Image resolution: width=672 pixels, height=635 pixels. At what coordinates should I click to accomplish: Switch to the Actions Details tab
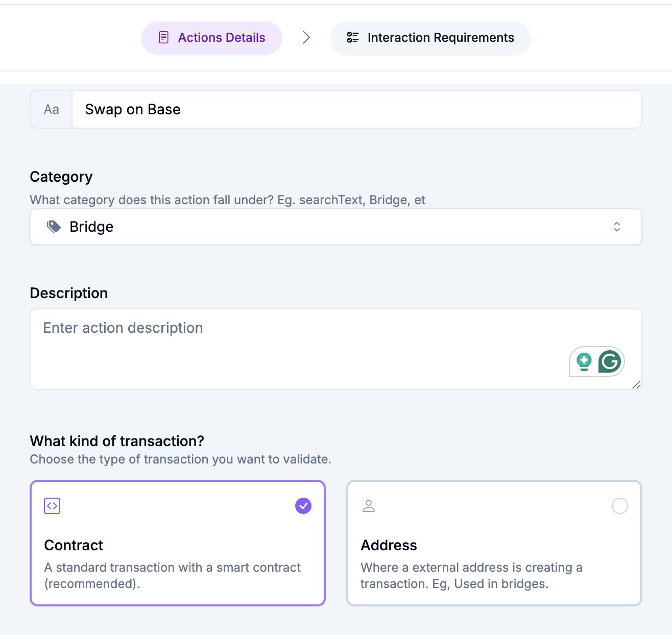212,37
